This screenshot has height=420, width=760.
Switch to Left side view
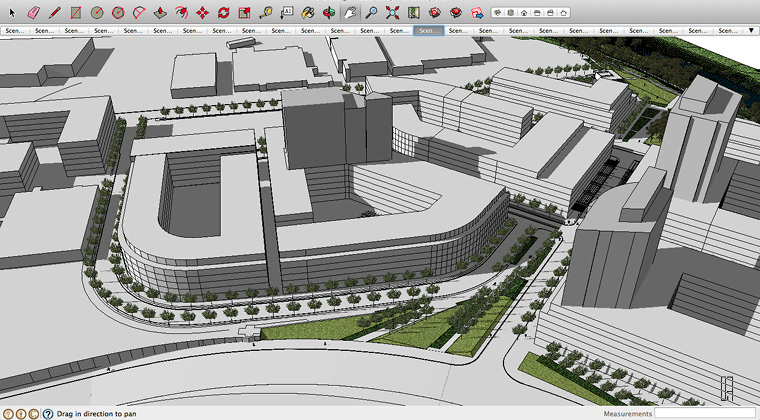563,13
